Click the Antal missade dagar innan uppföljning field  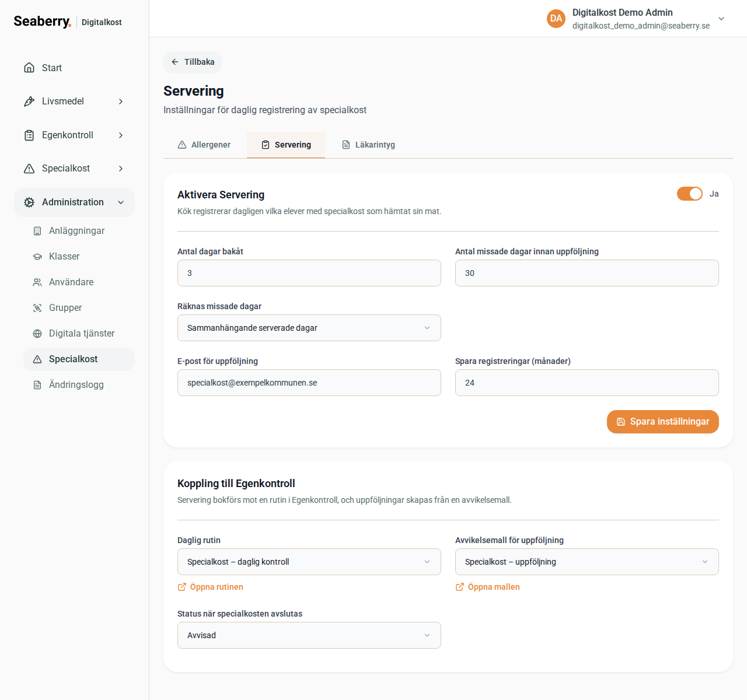pos(587,273)
